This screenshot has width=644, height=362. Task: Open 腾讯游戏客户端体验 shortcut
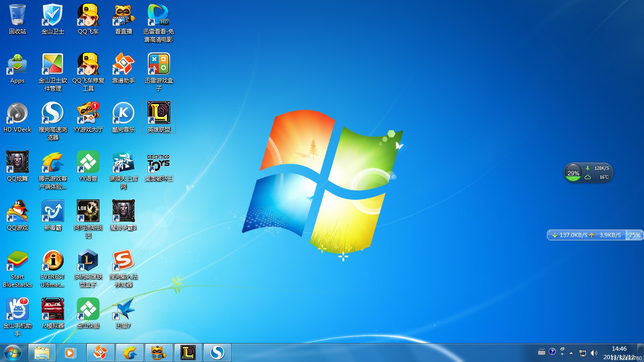[53, 170]
